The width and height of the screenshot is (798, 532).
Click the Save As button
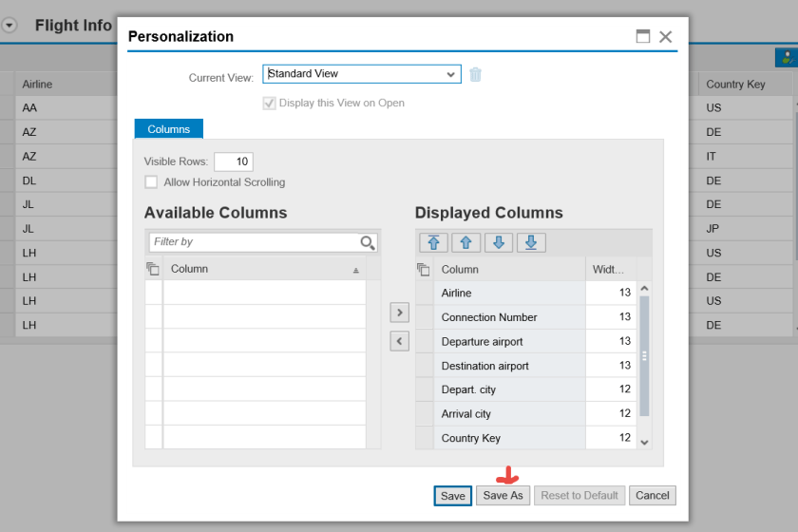click(x=503, y=495)
